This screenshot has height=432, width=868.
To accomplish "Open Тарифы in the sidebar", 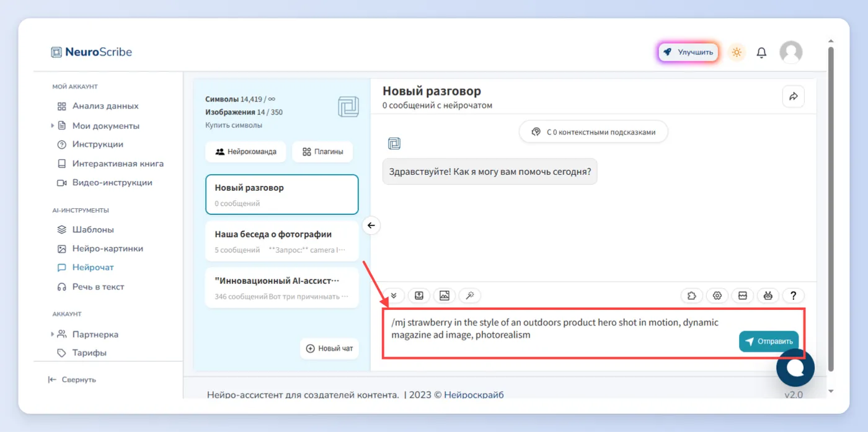I will coord(82,353).
